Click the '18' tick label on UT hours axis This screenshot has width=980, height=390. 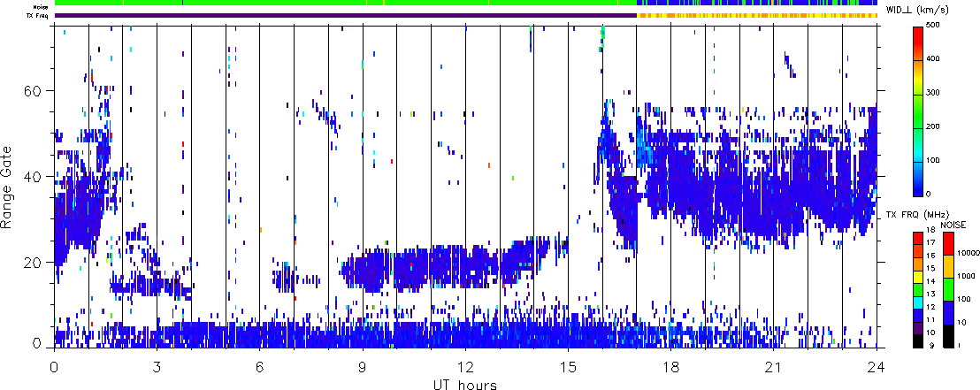coord(670,368)
